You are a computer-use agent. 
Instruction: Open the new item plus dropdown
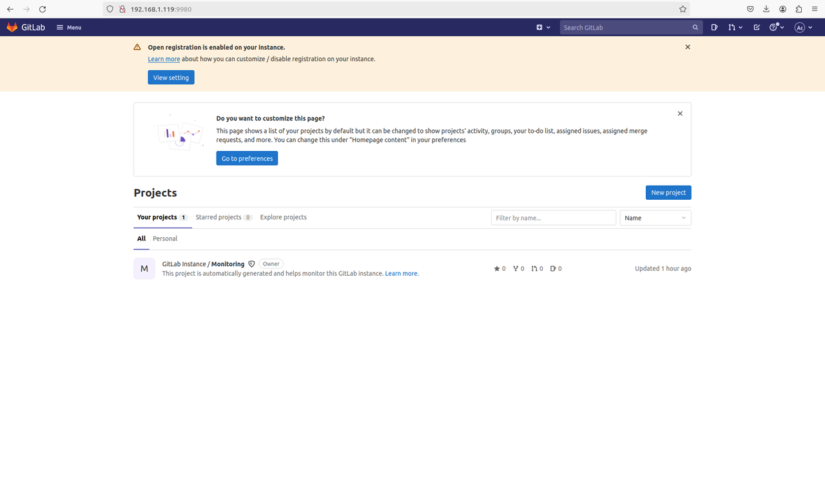pyautogui.click(x=541, y=27)
